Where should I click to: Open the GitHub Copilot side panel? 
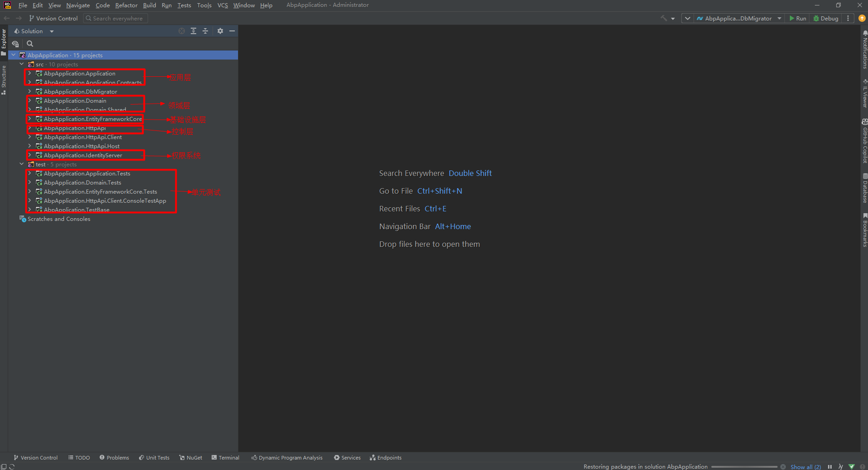tap(864, 141)
